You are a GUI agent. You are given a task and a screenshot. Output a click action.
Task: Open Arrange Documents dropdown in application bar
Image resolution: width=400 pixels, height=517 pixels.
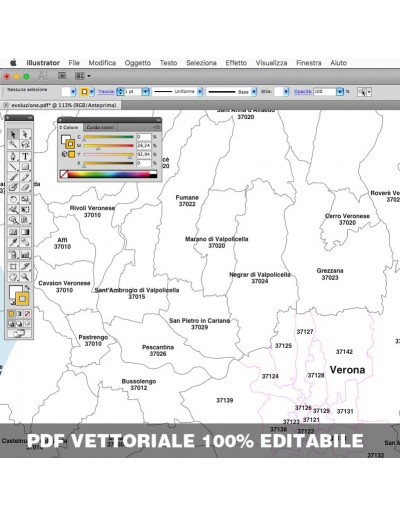tap(83, 76)
